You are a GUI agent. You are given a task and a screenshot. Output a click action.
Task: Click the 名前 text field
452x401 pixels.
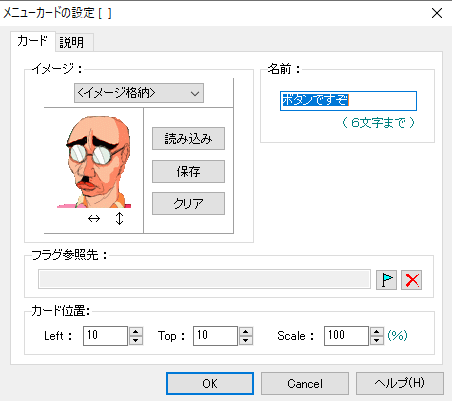[348, 101]
